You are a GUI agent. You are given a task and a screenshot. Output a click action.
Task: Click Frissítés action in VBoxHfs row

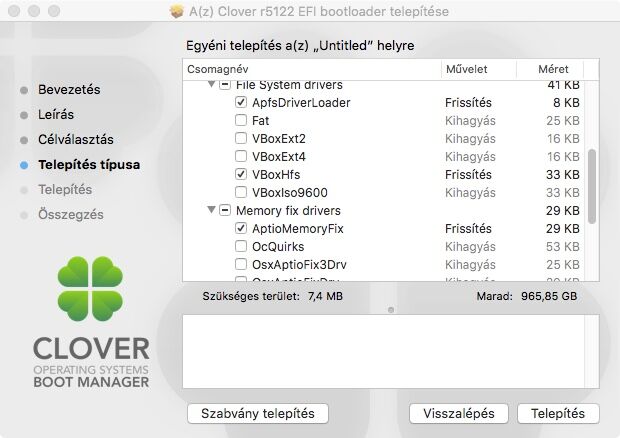(468, 175)
